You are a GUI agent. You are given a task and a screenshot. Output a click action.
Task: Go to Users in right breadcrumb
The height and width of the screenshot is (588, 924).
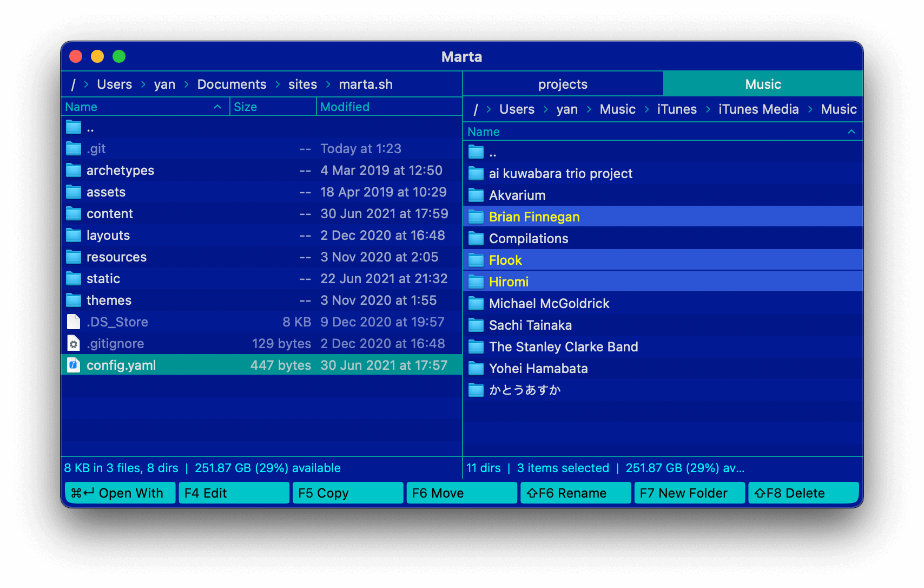click(517, 109)
